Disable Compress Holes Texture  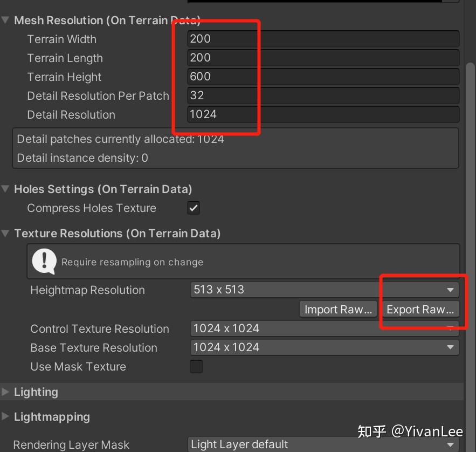[x=193, y=208]
